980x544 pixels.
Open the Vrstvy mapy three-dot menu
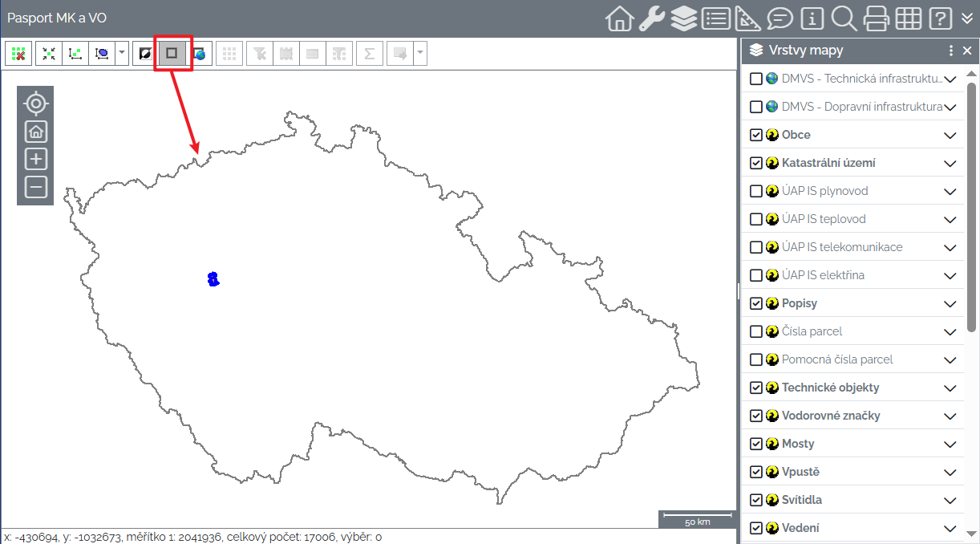coord(951,51)
